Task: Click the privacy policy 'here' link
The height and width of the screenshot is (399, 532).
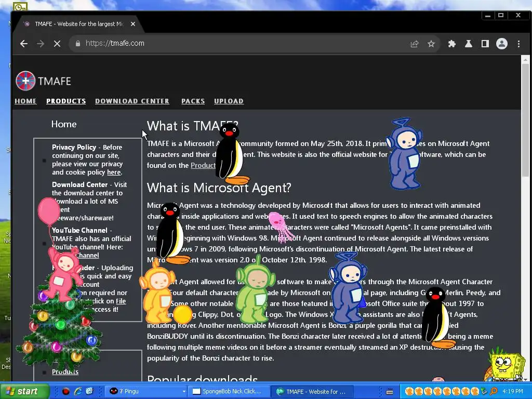Action: (x=114, y=172)
